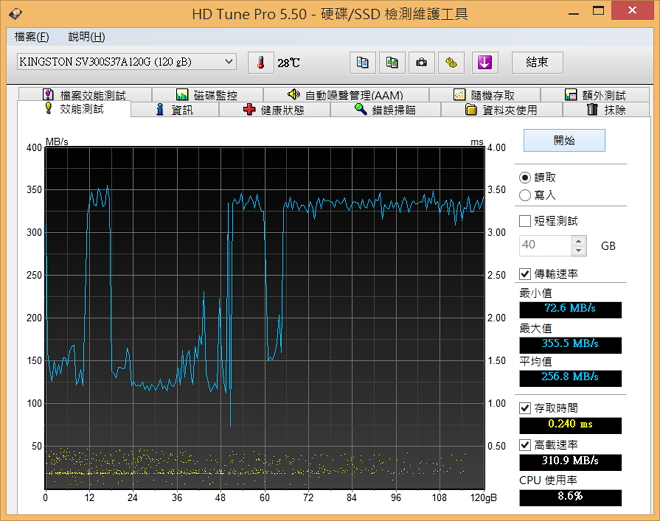The image size is (660, 521).
Task: Click the copy screenshot to clipboard icon
Action: tap(392, 63)
